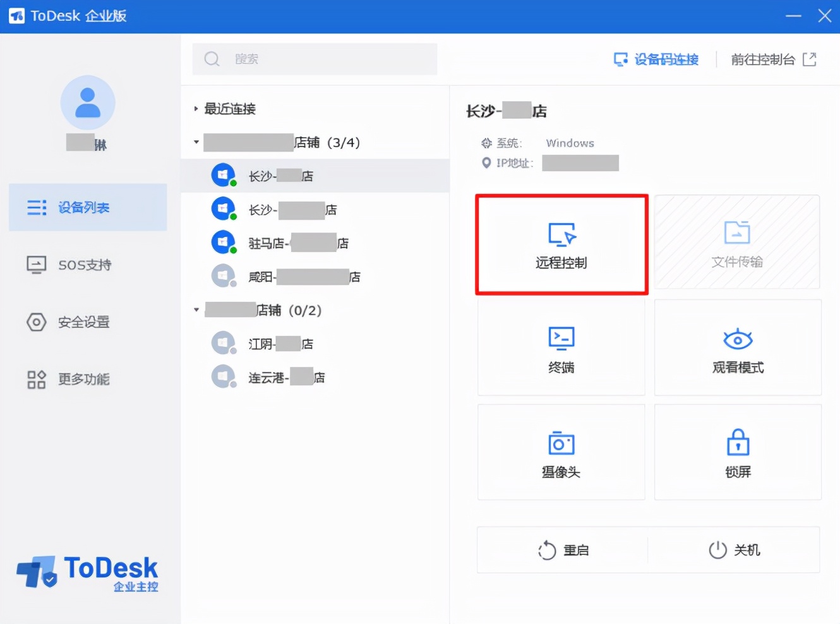Click the 安全设置 hexagon icon

click(37, 322)
